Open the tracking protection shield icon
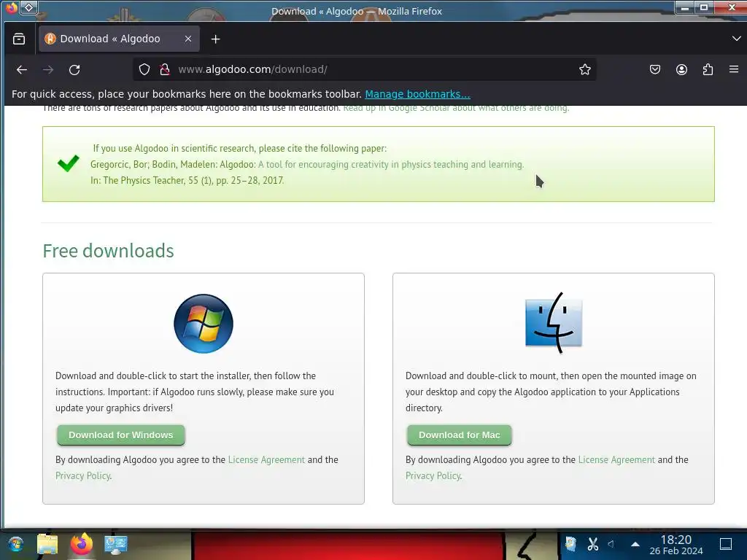Viewport: 747px width, 560px height. click(x=144, y=69)
